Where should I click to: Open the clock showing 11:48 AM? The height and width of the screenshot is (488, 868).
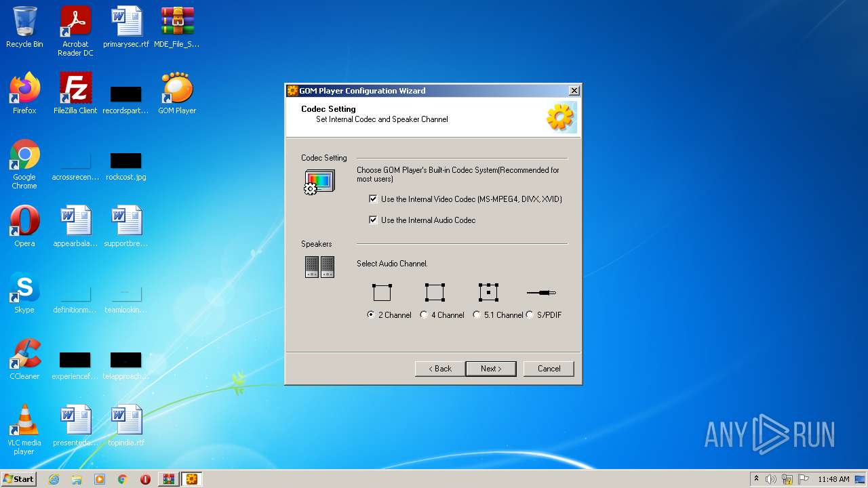point(833,479)
